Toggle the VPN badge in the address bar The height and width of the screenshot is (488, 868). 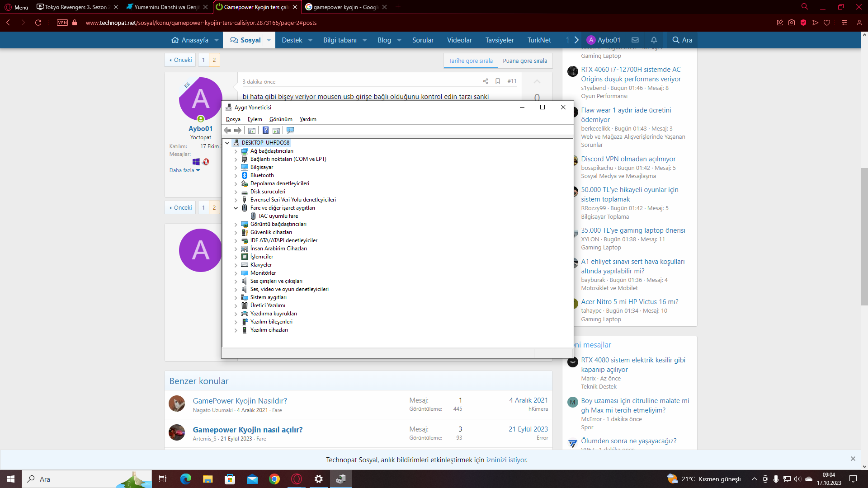[x=62, y=23]
